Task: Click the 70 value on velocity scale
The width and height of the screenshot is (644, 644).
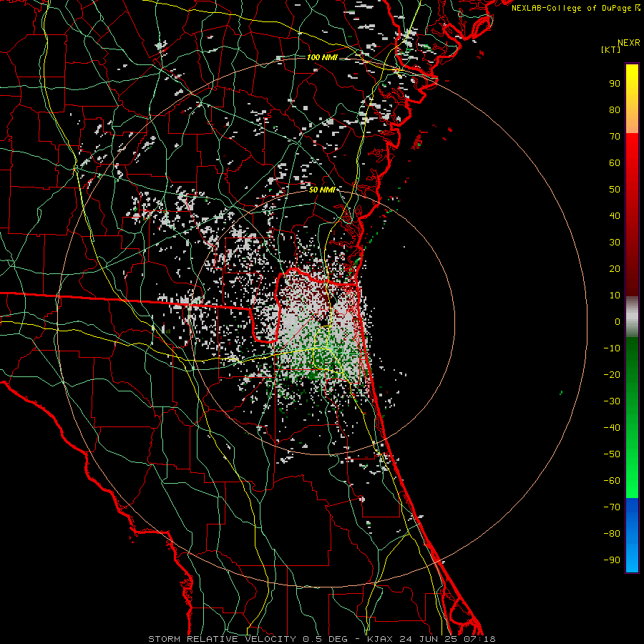Action: click(x=615, y=137)
